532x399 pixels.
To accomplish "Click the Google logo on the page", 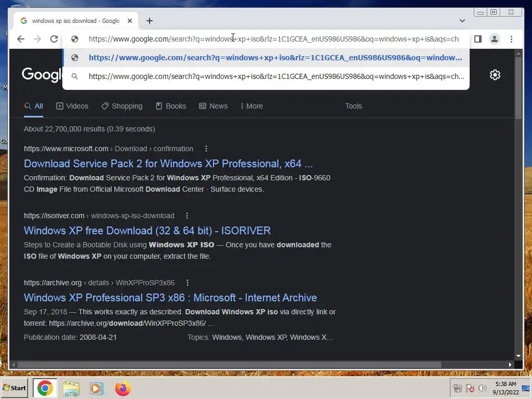I will [42, 74].
